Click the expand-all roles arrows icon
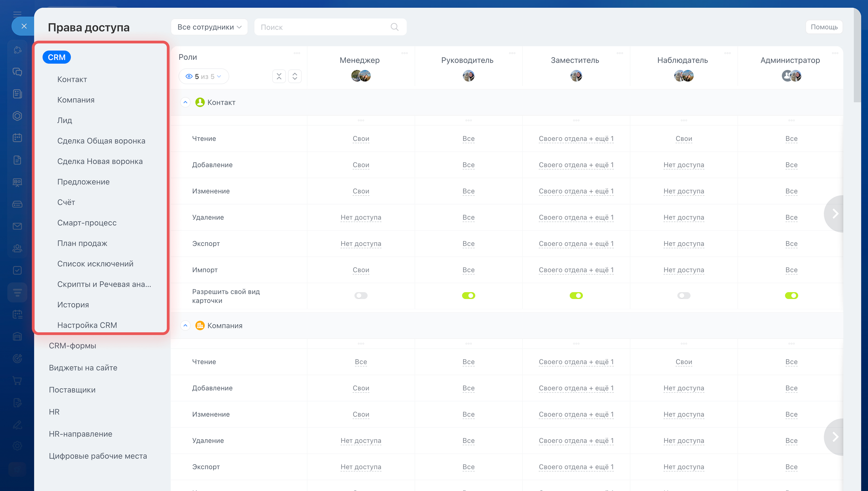 tap(295, 77)
